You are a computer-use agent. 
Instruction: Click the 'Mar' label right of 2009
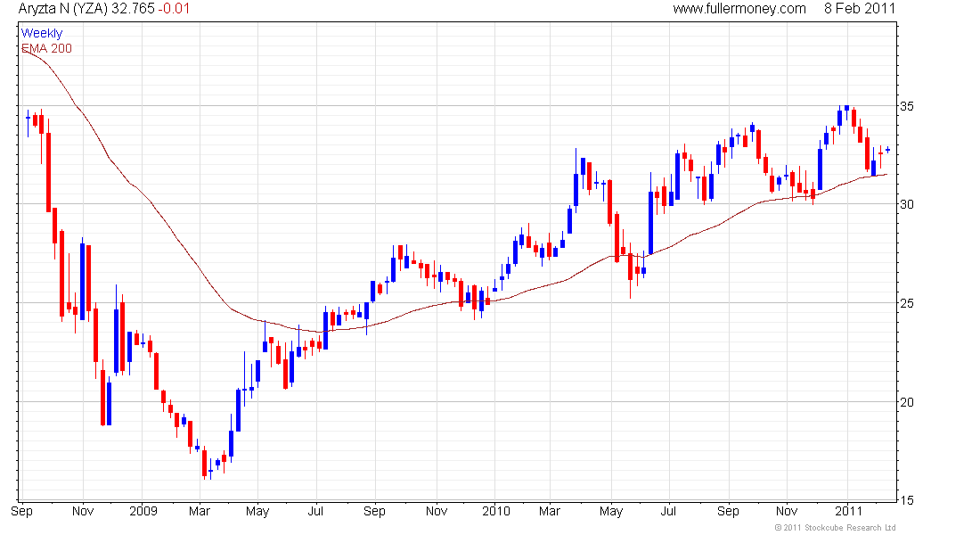pos(199,511)
